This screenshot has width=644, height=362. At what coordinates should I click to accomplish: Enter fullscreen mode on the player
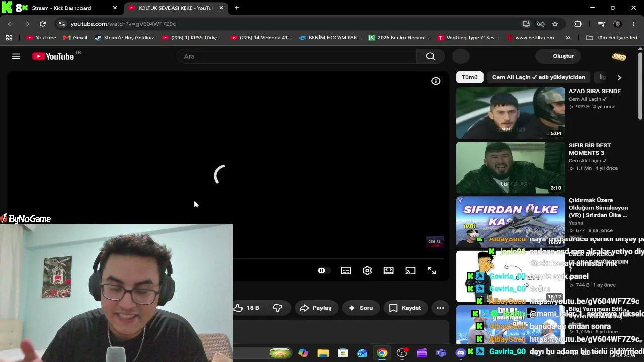(x=432, y=270)
